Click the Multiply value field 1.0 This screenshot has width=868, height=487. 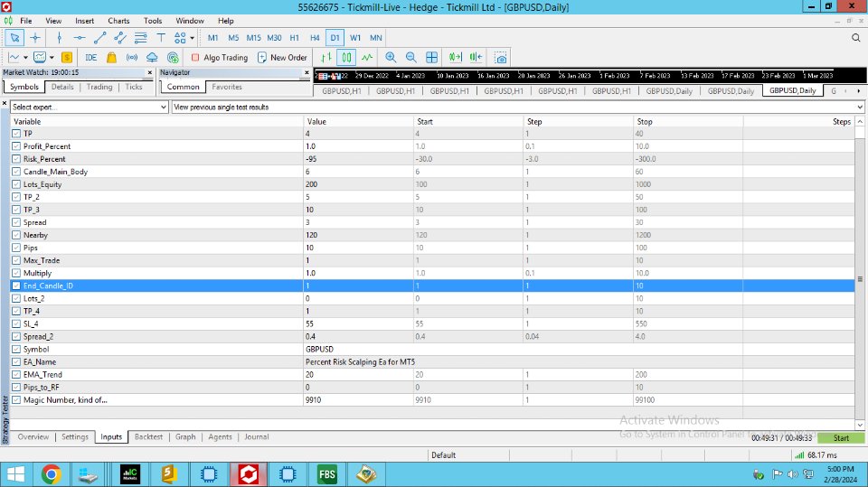click(x=358, y=273)
